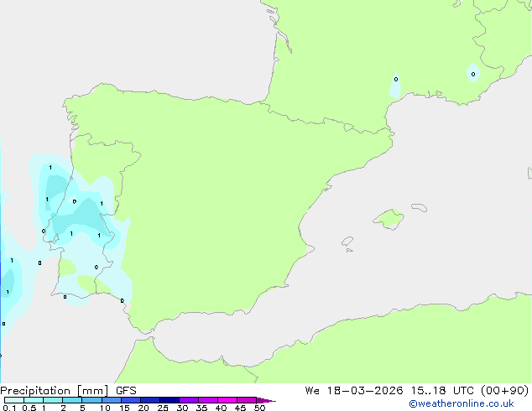Pick the 45–50 mm legend color box
The width and height of the screenshot is (532, 411).
click(x=247, y=400)
